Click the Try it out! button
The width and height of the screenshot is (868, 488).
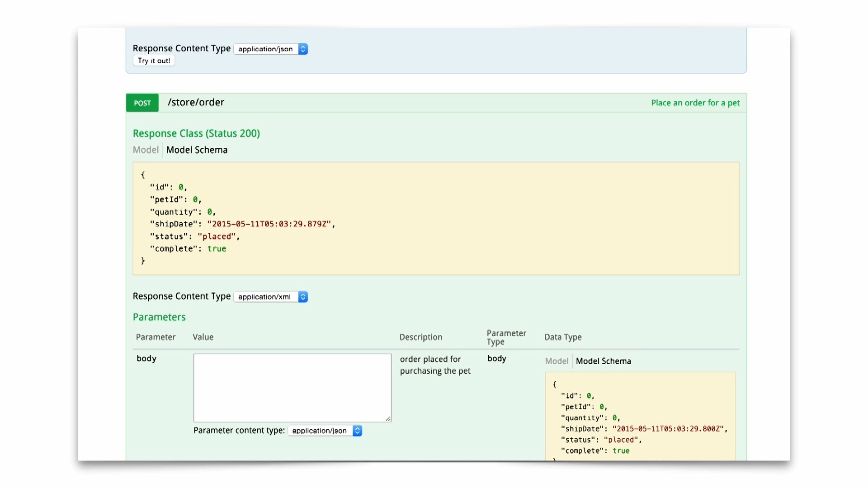[154, 61]
